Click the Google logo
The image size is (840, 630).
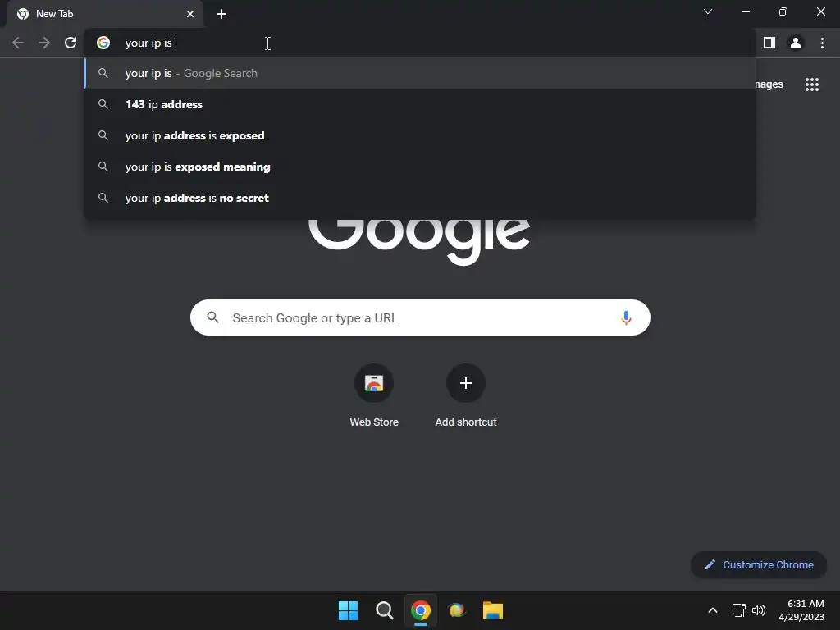pos(419,241)
